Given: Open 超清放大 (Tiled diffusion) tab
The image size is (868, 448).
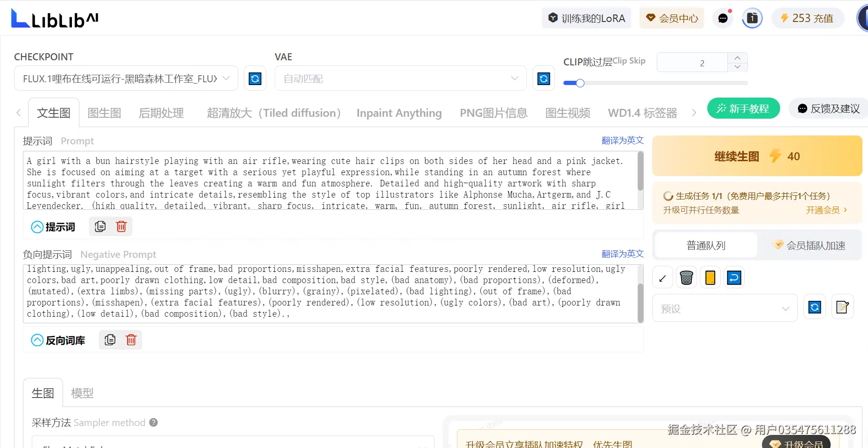Looking at the screenshot, I should click(x=274, y=113).
